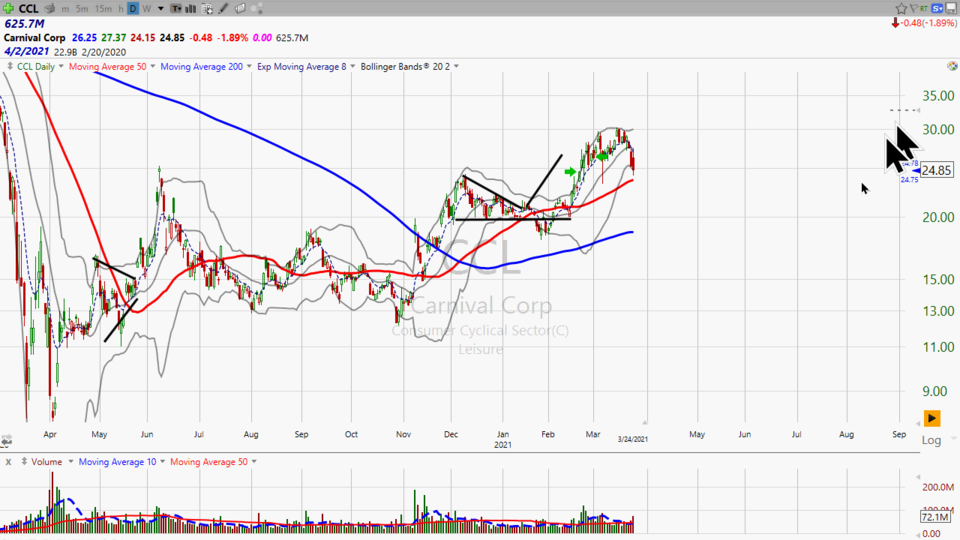Click the chart template 'T' icon
This screenshot has height=540, width=960.
click(176, 9)
